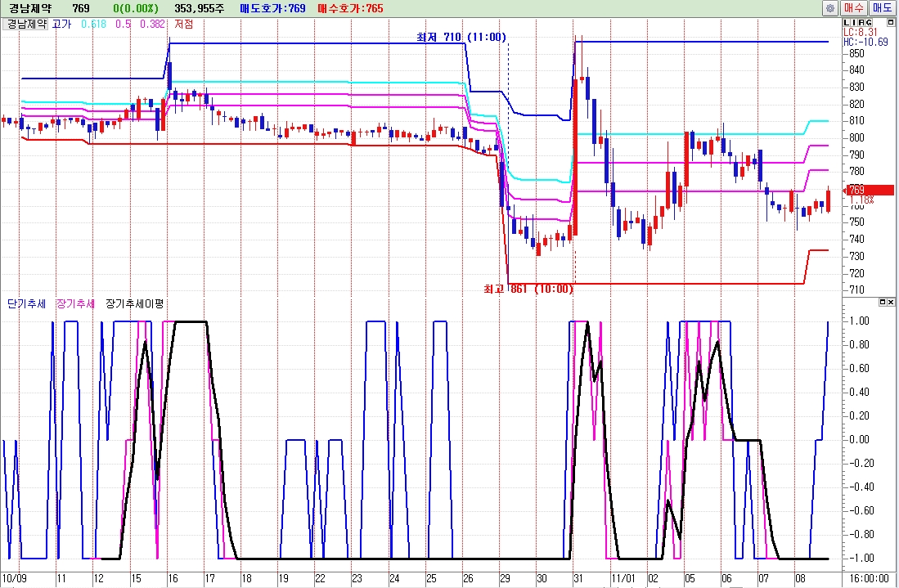
Task: Select the 0.382 Fibonacci legend label
Action: (x=152, y=24)
